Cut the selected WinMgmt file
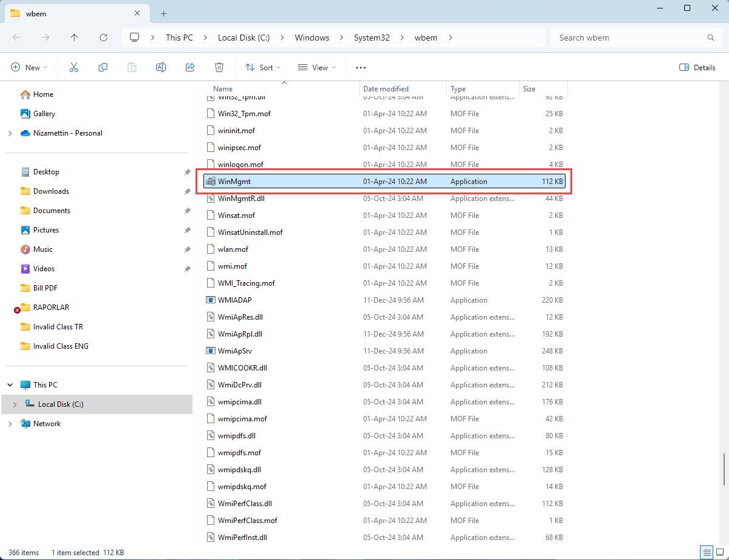729x560 pixels. (x=73, y=67)
